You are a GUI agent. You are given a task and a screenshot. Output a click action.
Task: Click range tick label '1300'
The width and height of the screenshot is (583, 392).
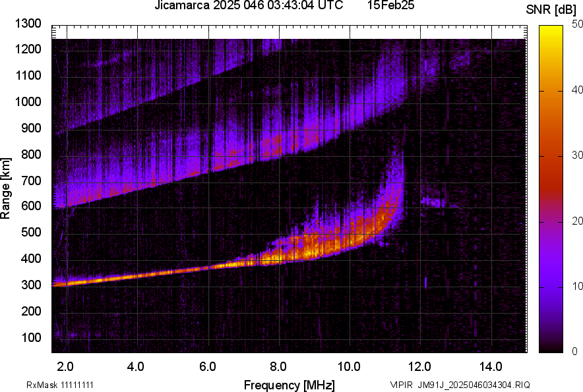coord(28,24)
